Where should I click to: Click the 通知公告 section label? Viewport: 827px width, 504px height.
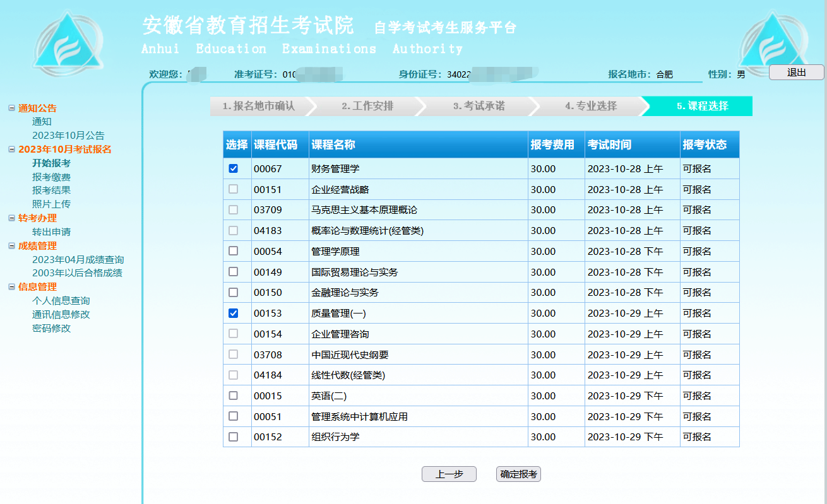point(37,108)
